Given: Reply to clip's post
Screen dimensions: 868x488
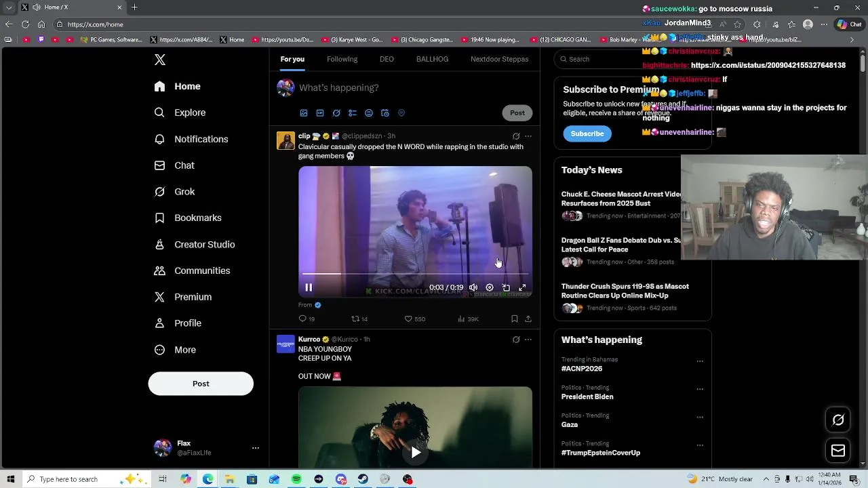Looking at the screenshot, I should (x=307, y=319).
